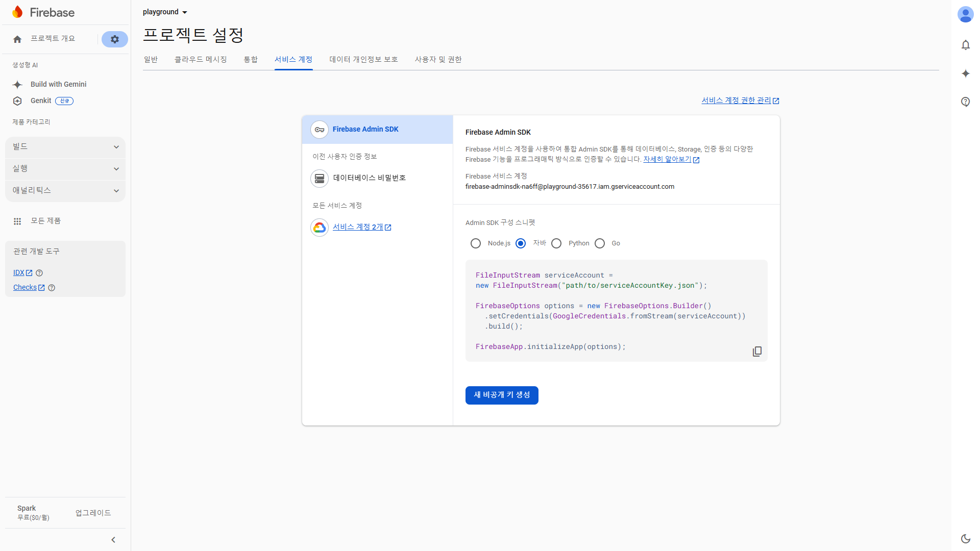The width and height of the screenshot is (980, 551).
Task: Open notifications bell icon
Action: pyautogui.click(x=965, y=45)
